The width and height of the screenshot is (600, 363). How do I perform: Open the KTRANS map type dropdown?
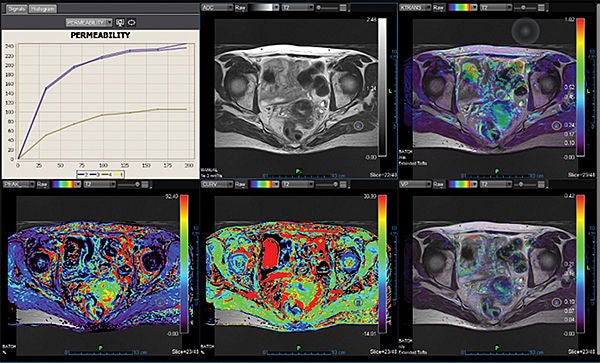416,7
